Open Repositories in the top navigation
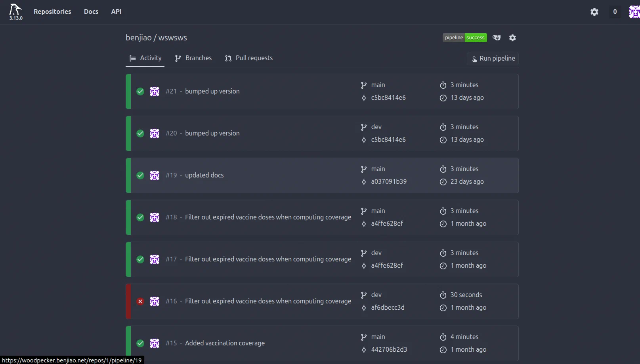Viewport: 640px width, 364px height. 52,12
